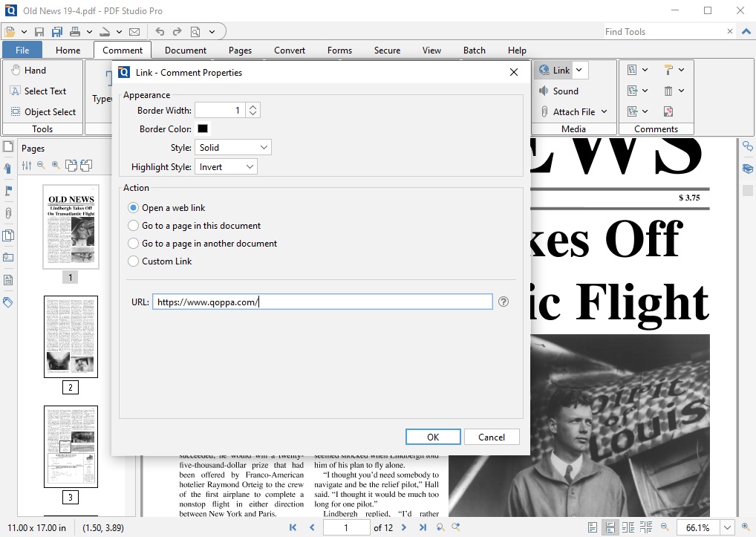The image size is (756, 537).
Task: Click the Undo arrow icon
Action: [x=160, y=32]
